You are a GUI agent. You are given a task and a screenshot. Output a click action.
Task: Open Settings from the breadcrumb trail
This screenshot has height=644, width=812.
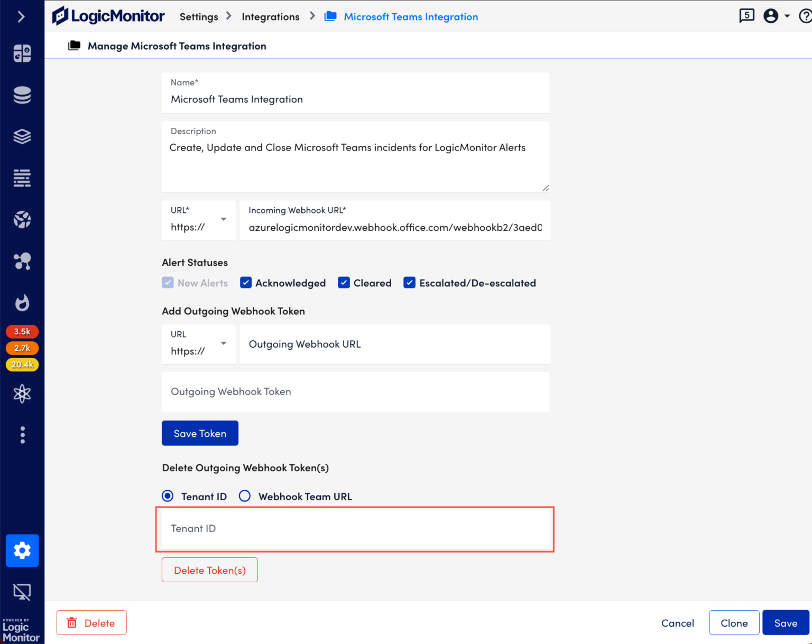pyautogui.click(x=198, y=16)
